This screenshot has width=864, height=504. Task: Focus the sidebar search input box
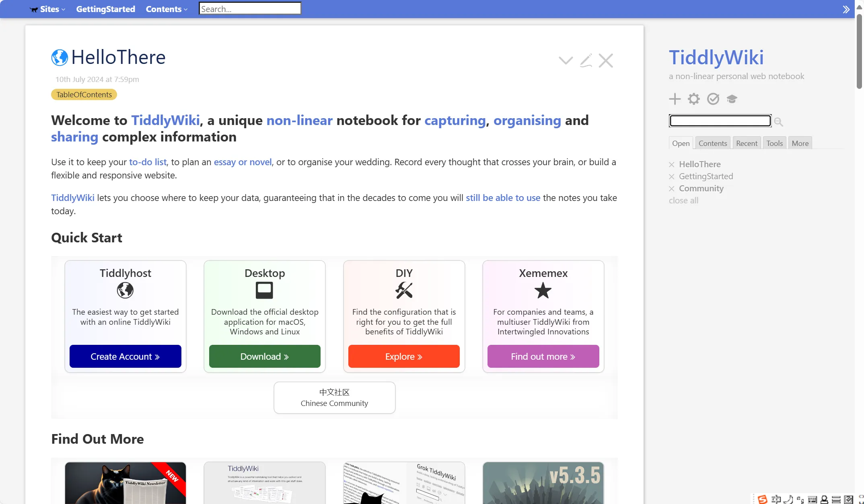tap(720, 121)
